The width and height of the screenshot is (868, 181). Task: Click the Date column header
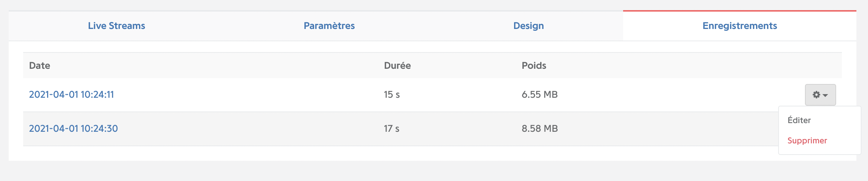39,66
